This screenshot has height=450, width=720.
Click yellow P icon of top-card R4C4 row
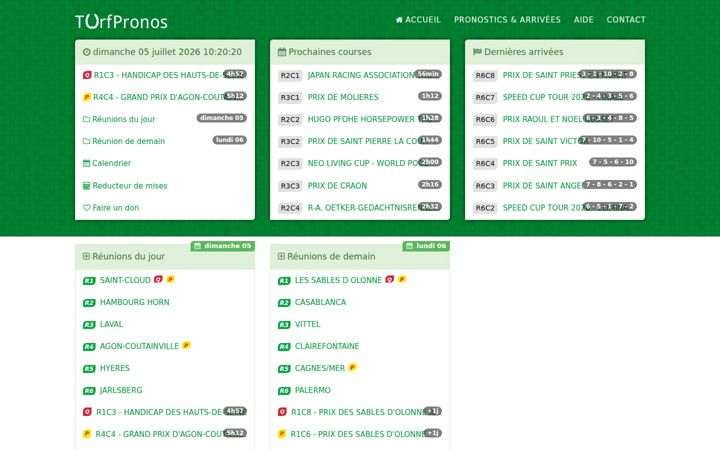(87, 97)
